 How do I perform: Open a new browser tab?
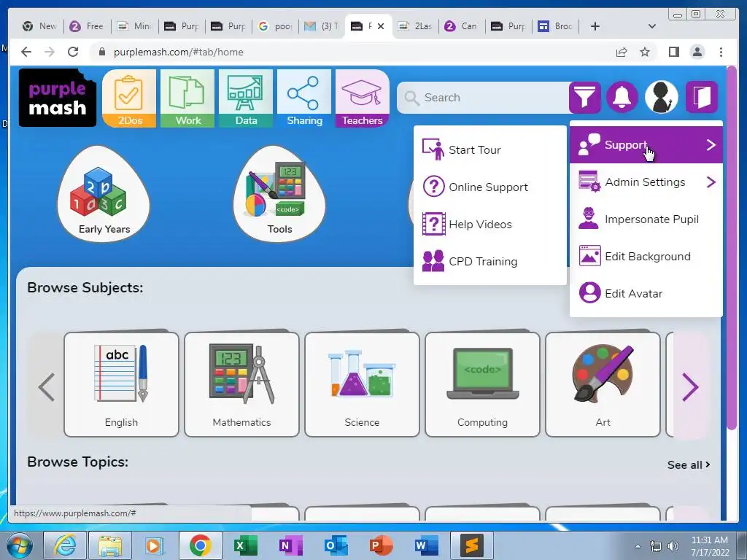tap(595, 26)
